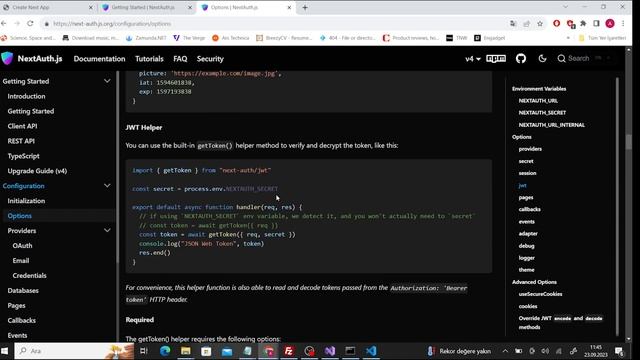Close the Options NextAuth.js browser tab

pyautogui.click(x=289, y=7)
